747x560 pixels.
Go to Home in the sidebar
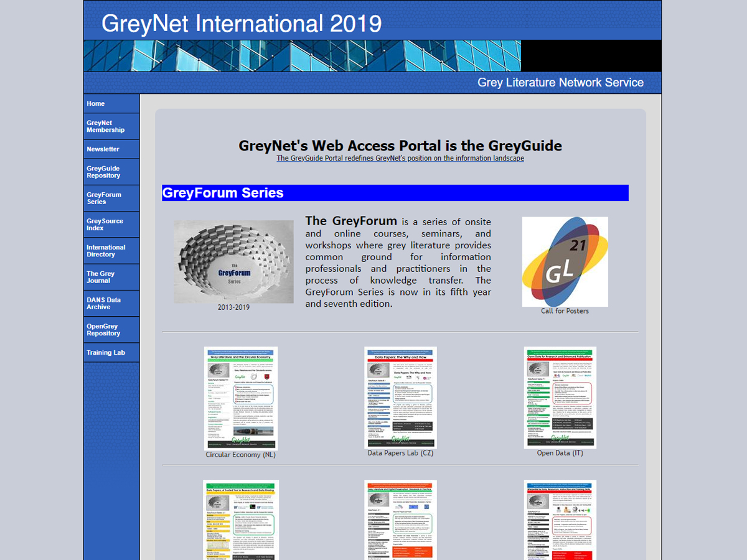tap(96, 104)
